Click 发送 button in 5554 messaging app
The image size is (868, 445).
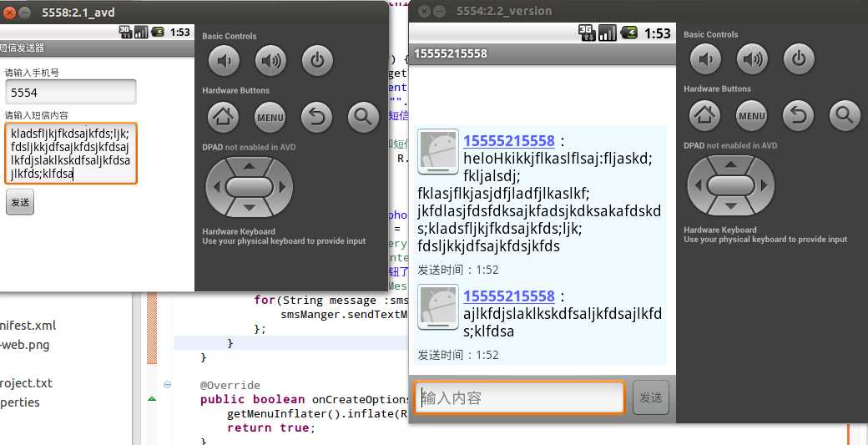point(650,397)
